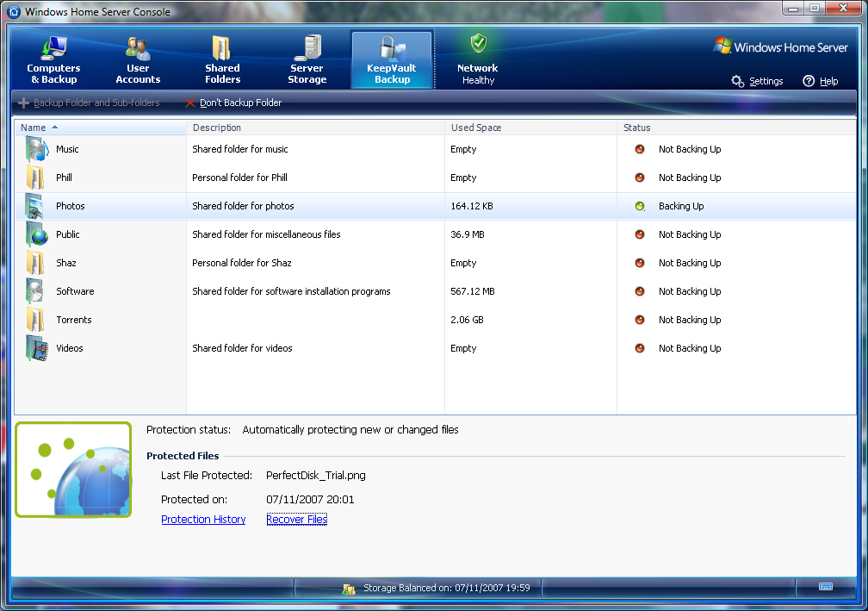Viewport: 868px width, 611px height.
Task: Click the 'PerfectDisk_Trial.png' file name
Action: (x=315, y=476)
